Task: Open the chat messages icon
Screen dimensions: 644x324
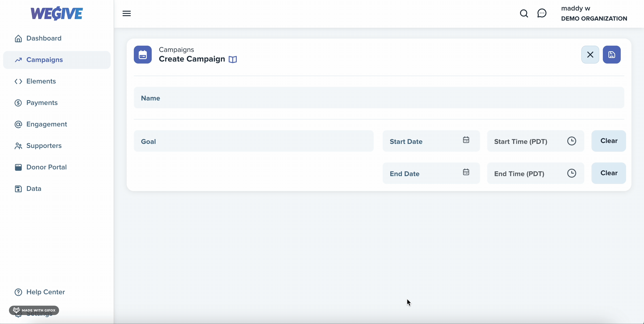Action: pyautogui.click(x=542, y=13)
